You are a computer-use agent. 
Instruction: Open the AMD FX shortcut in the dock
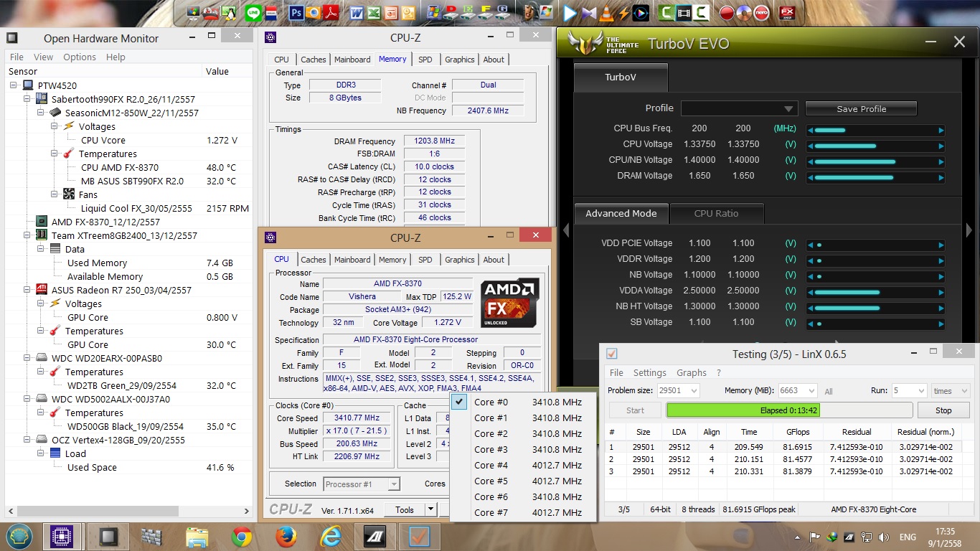787,13
